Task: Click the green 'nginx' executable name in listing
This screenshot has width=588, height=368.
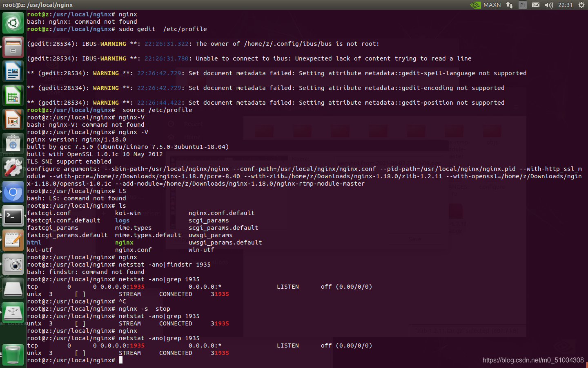Action: (124, 242)
